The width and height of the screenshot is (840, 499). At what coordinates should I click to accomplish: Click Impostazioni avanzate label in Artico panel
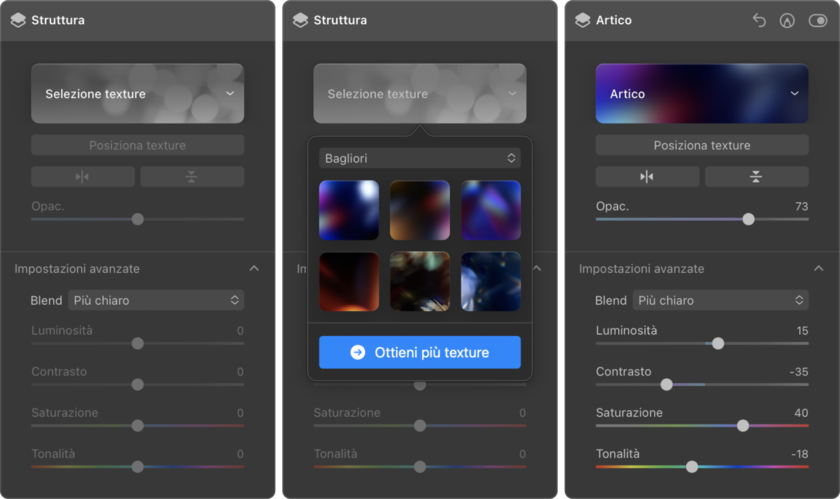[x=641, y=269]
